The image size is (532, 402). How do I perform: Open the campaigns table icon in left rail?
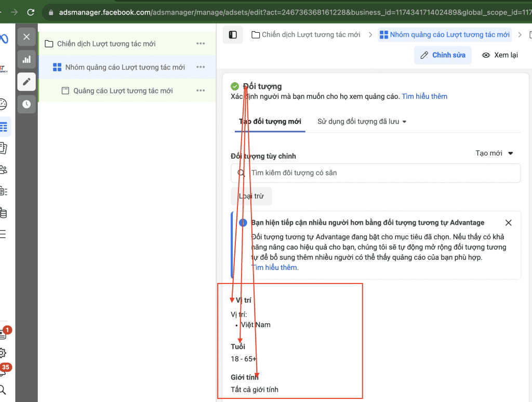click(4, 127)
